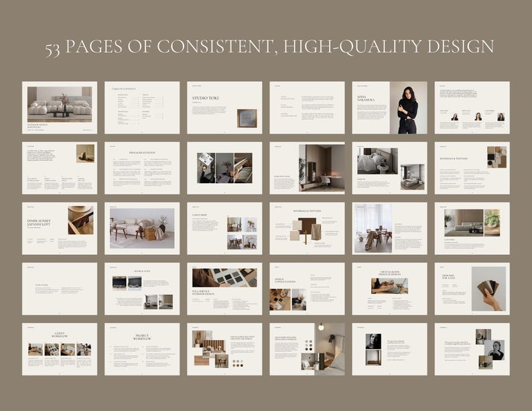Click the 'Client Workflow' heading text

pyautogui.click(x=60, y=335)
